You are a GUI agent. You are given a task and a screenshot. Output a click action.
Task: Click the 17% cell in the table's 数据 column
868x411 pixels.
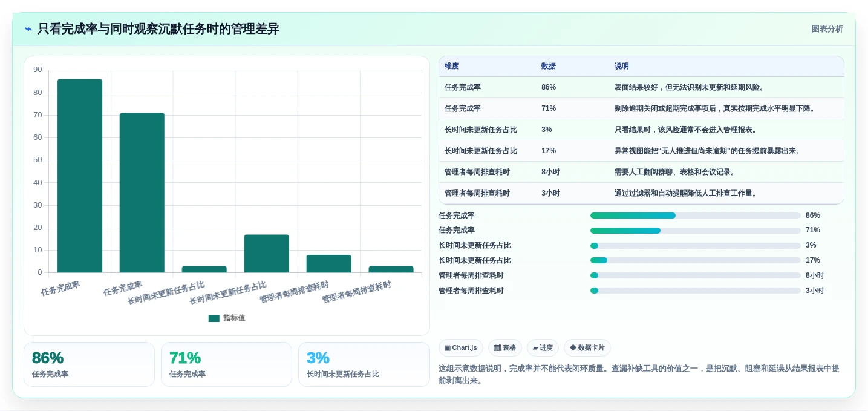(x=549, y=151)
